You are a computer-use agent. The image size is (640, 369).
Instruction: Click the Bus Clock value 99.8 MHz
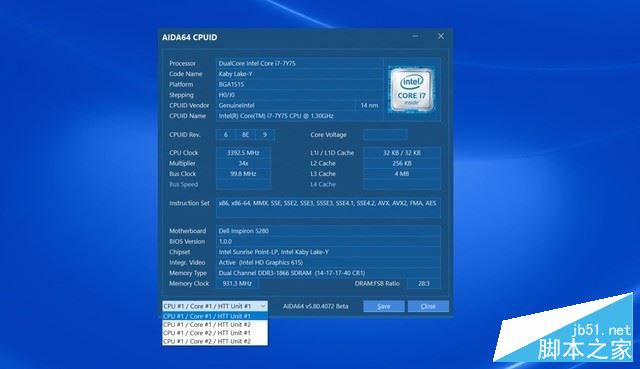click(x=243, y=174)
